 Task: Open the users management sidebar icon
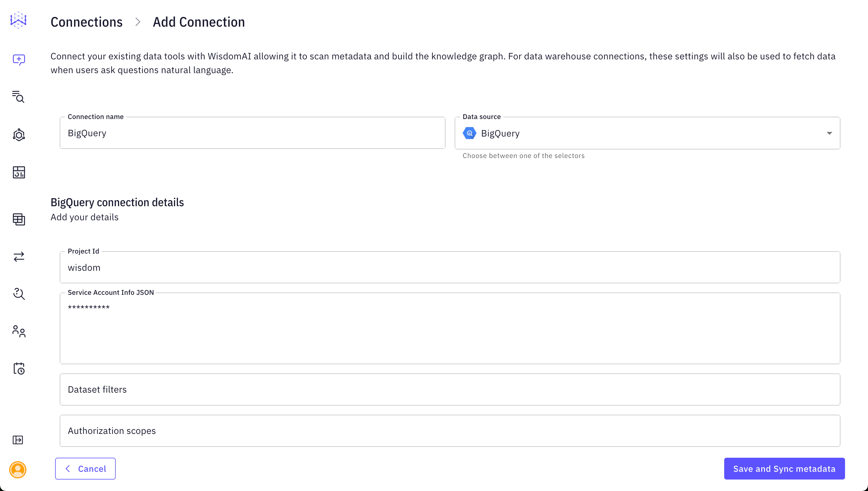(19, 331)
